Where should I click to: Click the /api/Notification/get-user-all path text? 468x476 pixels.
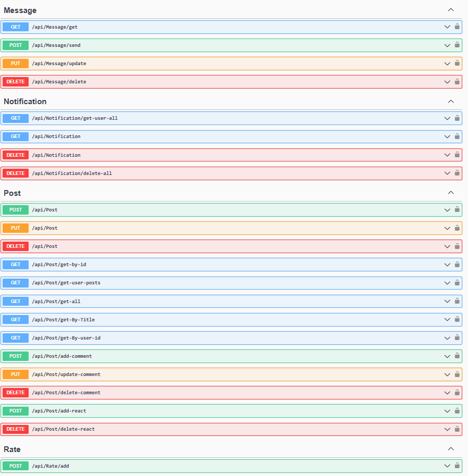(x=74, y=118)
